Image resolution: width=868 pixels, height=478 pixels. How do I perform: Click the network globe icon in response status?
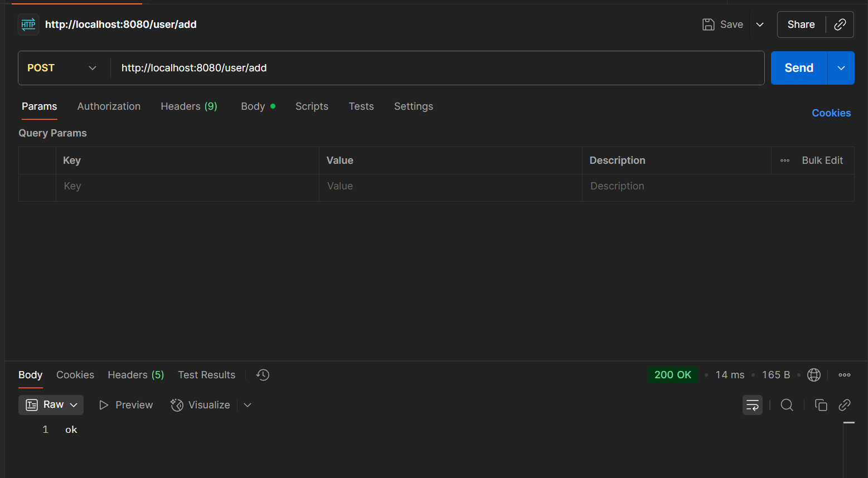point(813,375)
